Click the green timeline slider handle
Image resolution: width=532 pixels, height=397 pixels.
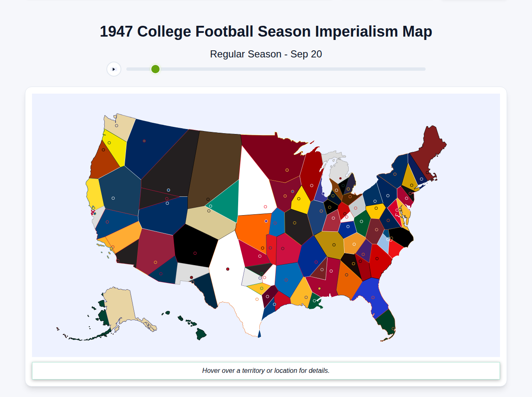(155, 69)
